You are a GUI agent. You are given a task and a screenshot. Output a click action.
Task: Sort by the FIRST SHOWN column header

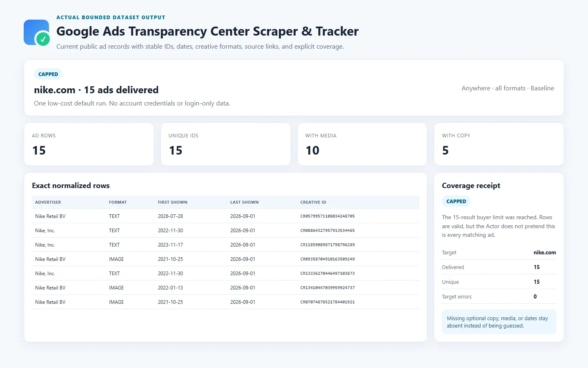pos(172,202)
